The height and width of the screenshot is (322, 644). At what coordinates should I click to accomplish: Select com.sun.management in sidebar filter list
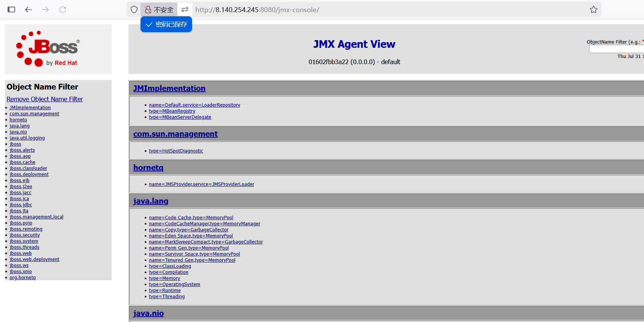tap(34, 114)
